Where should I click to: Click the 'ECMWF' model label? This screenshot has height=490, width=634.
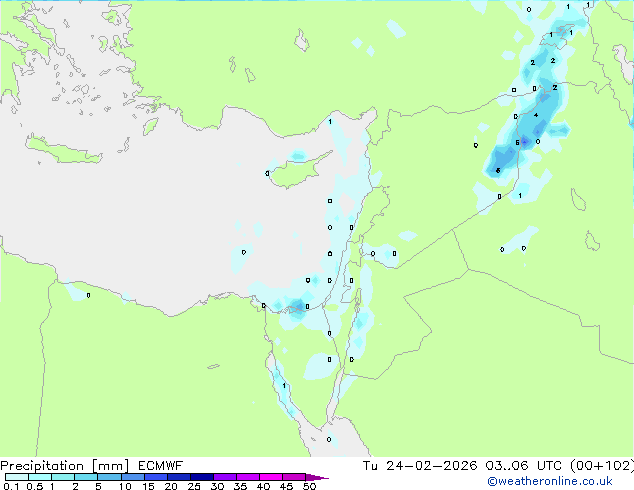point(161,466)
